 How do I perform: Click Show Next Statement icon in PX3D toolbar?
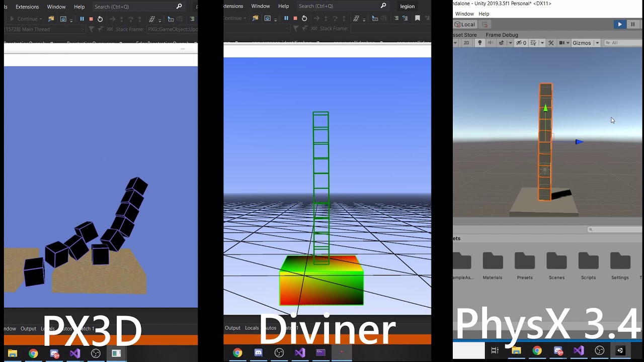pyautogui.click(x=112, y=19)
